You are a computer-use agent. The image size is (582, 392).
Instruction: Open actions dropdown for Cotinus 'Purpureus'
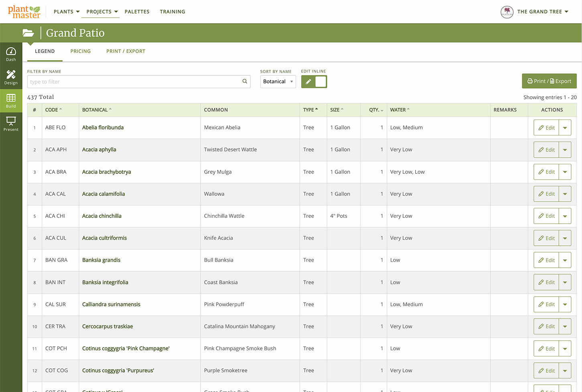tap(565, 371)
